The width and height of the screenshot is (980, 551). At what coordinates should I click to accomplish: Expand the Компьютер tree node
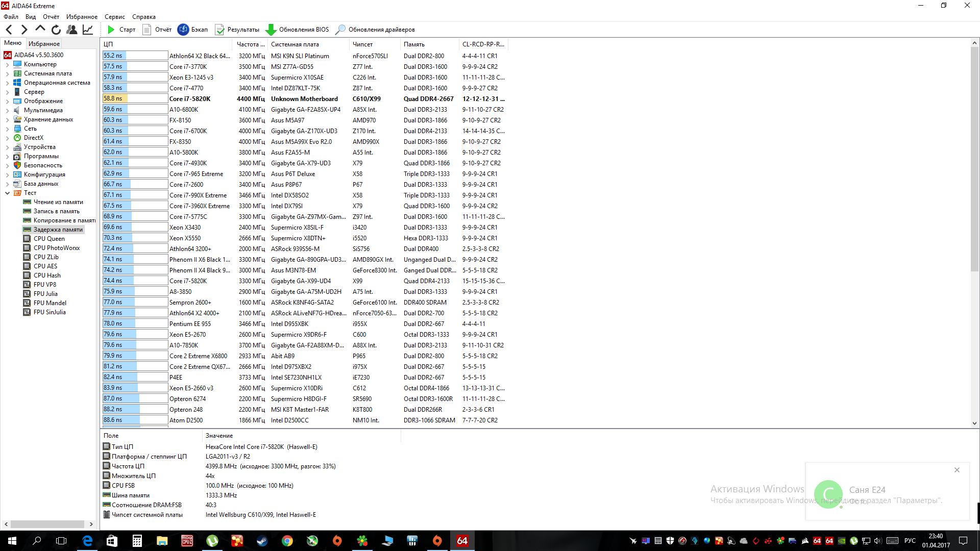coord(7,65)
